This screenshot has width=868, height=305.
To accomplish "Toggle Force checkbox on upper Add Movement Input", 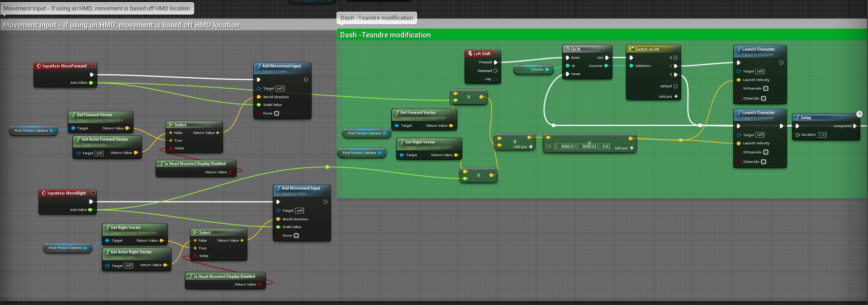I will click(x=276, y=114).
